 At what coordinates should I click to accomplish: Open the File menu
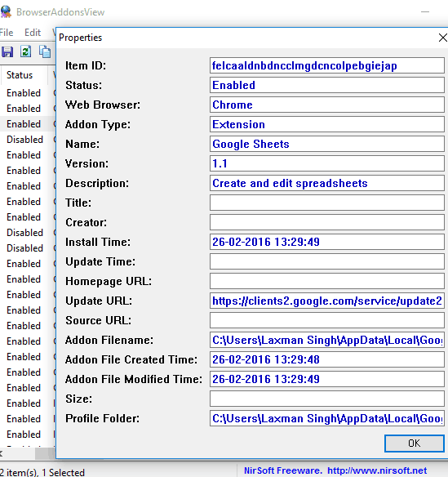7,33
